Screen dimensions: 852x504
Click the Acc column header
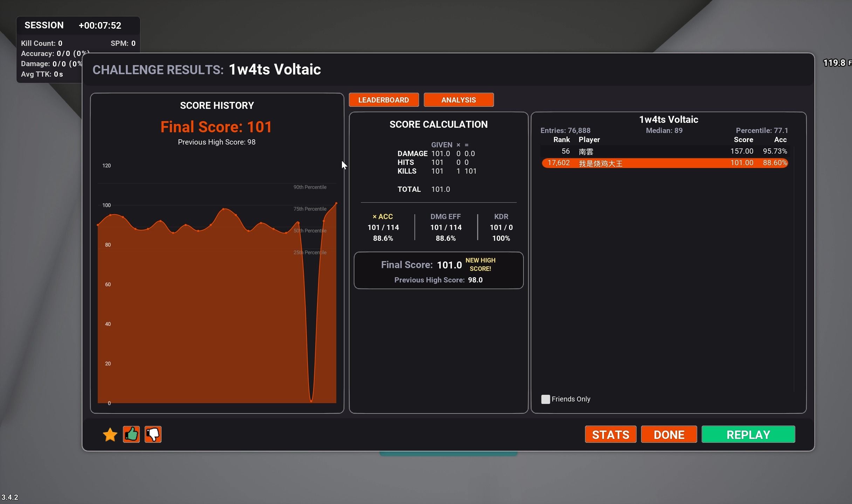780,140
